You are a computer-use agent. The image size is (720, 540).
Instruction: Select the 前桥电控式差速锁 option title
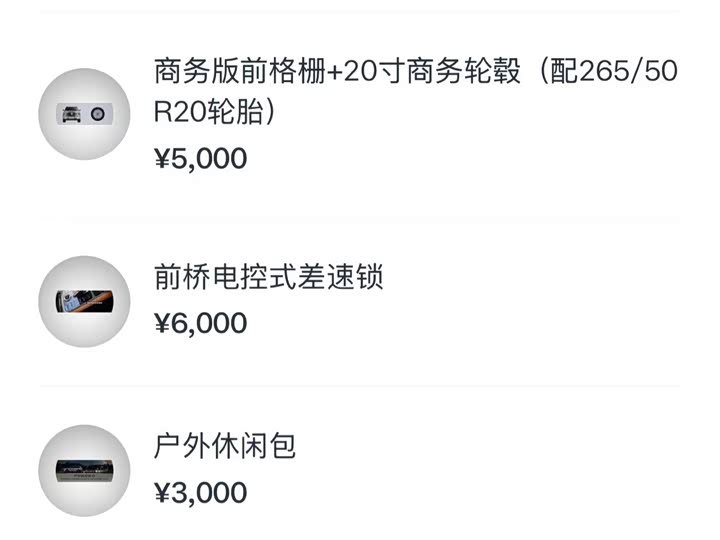(x=268, y=277)
